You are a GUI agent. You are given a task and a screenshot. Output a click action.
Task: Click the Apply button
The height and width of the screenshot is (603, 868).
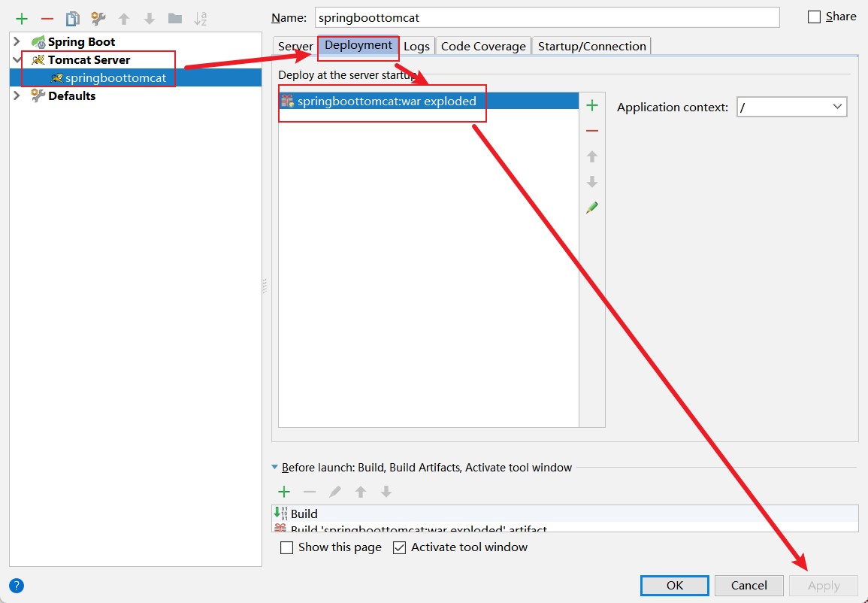tap(824, 585)
